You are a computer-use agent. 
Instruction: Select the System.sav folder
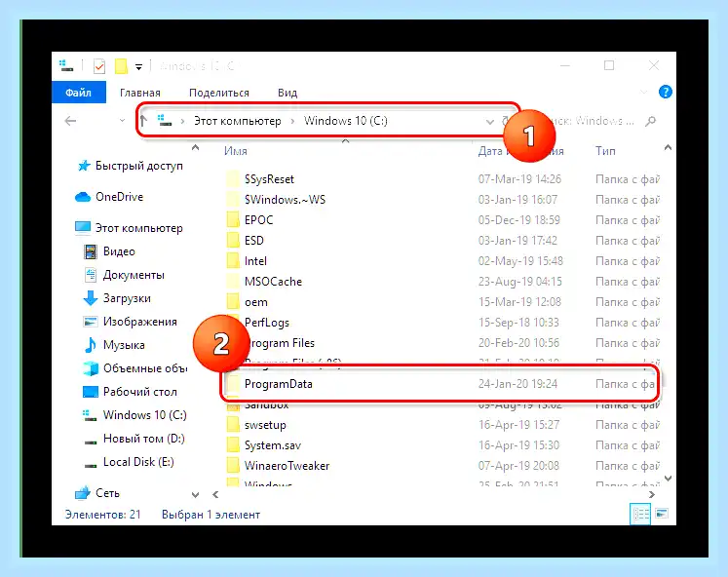click(x=273, y=445)
